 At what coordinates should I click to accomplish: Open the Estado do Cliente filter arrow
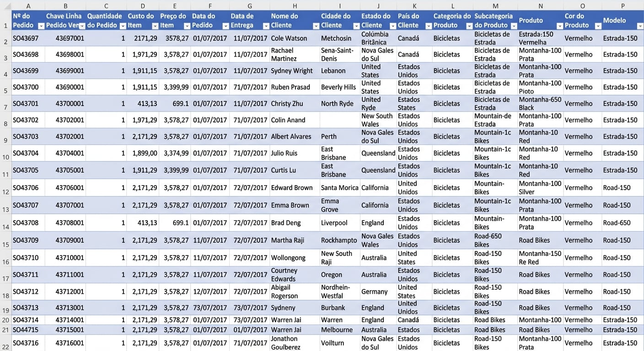point(392,26)
